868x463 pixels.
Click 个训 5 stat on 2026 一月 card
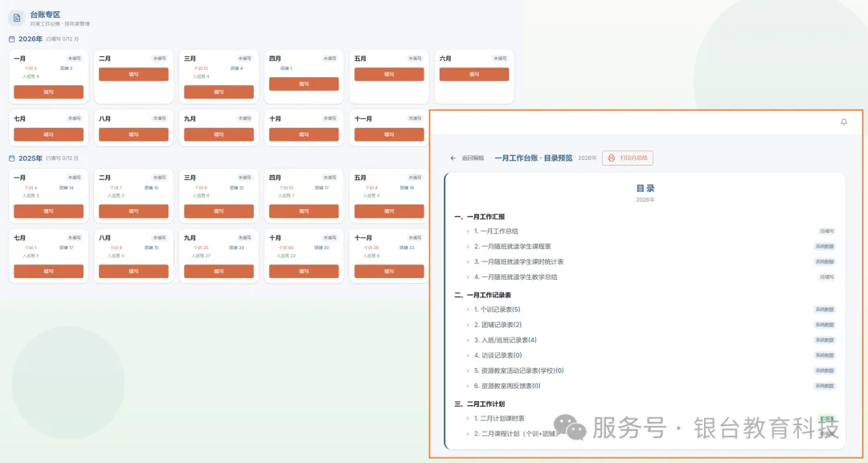coord(31,68)
